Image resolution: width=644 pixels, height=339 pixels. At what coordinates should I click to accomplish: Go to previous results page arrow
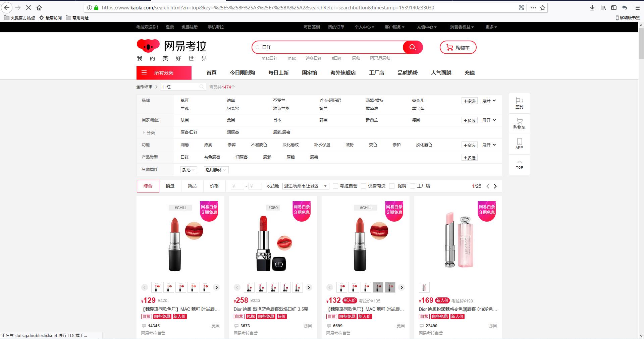tap(488, 186)
